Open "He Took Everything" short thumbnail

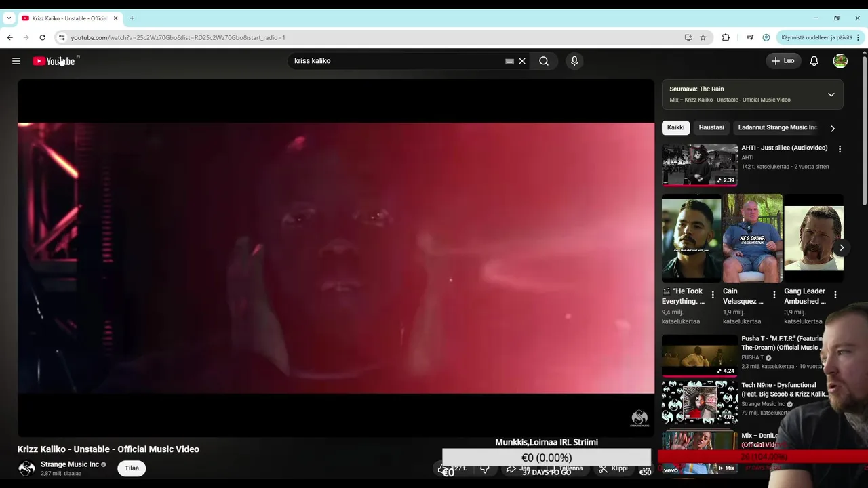(x=692, y=238)
